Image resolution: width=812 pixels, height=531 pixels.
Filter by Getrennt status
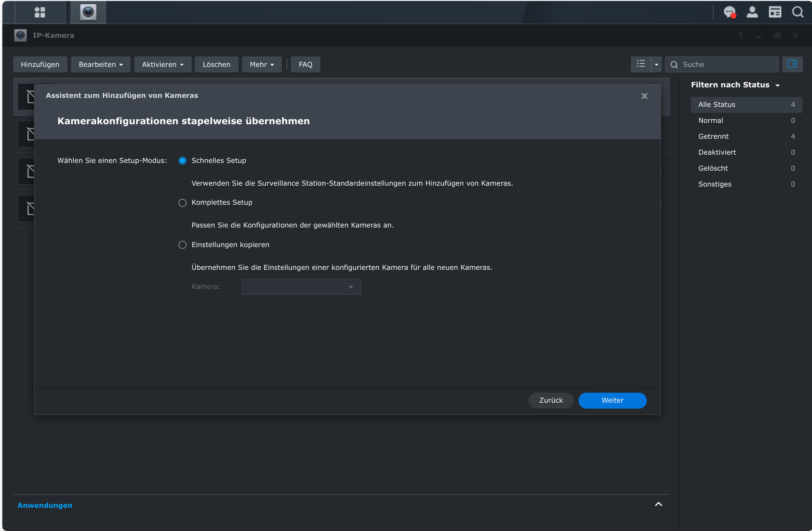pyautogui.click(x=714, y=137)
